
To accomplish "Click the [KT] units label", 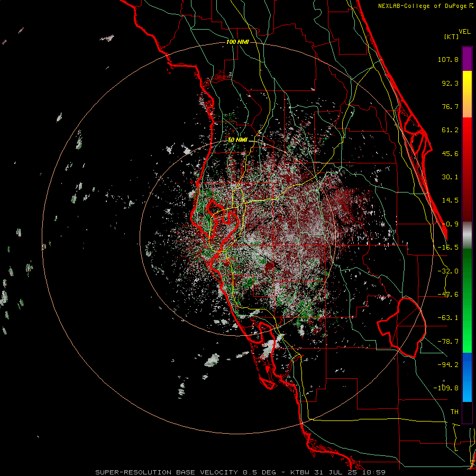I will 451,36.
